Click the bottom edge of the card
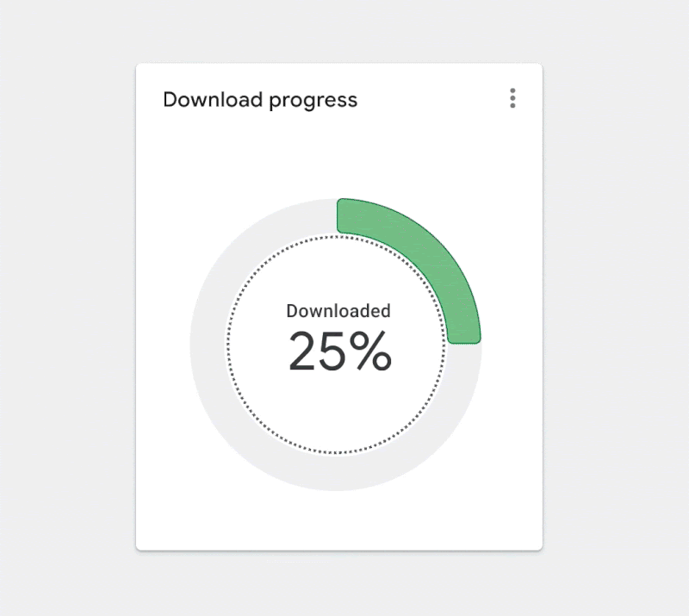 pyautogui.click(x=338, y=546)
